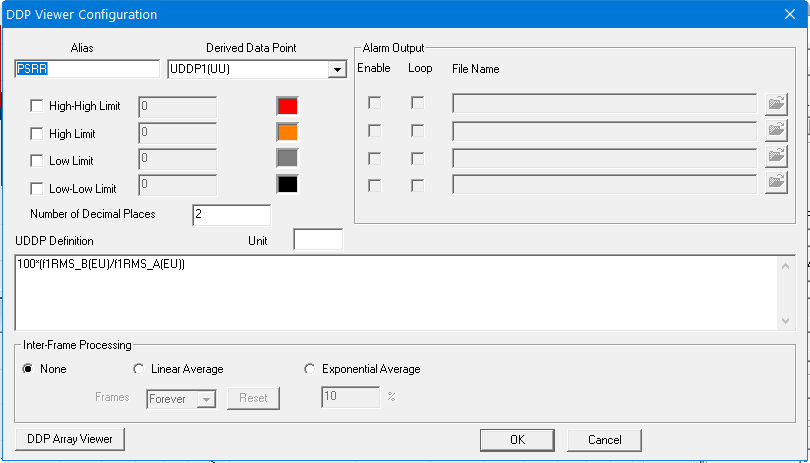Click the Number of Decimal Places field
Screen dimensions: 810x463
(231, 215)
